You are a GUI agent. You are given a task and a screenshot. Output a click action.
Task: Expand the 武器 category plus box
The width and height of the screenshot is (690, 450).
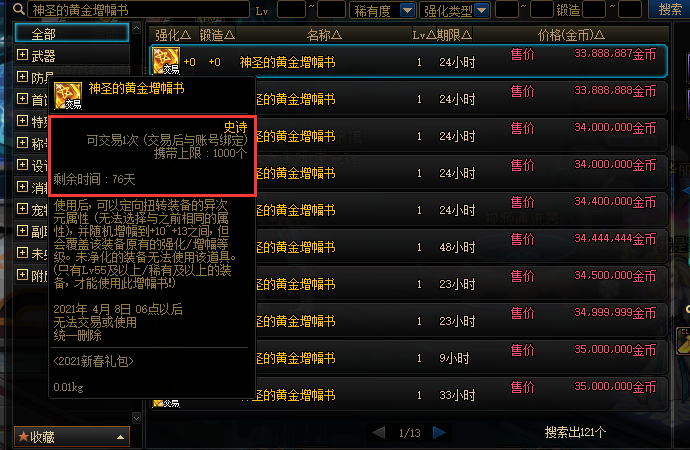coord(22,55)
